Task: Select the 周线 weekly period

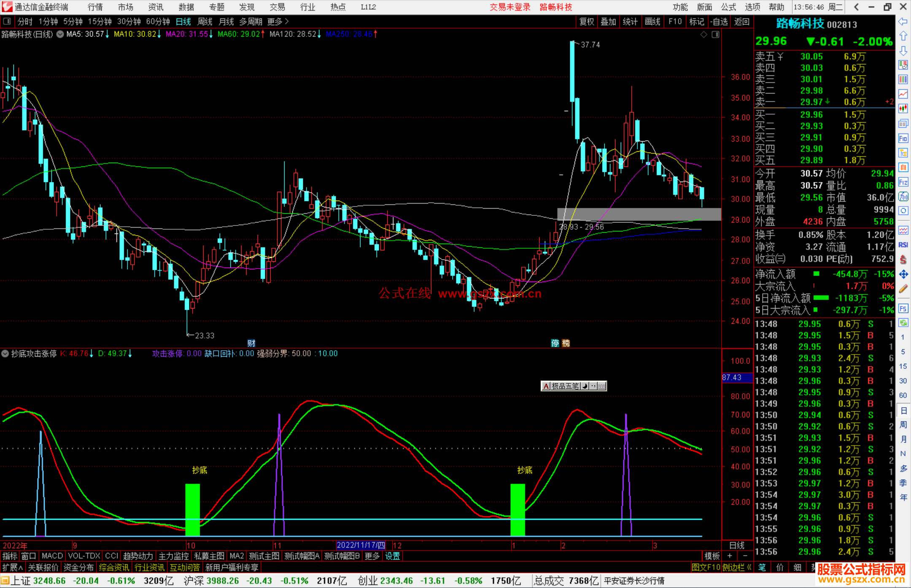Action: pos(205,21)
